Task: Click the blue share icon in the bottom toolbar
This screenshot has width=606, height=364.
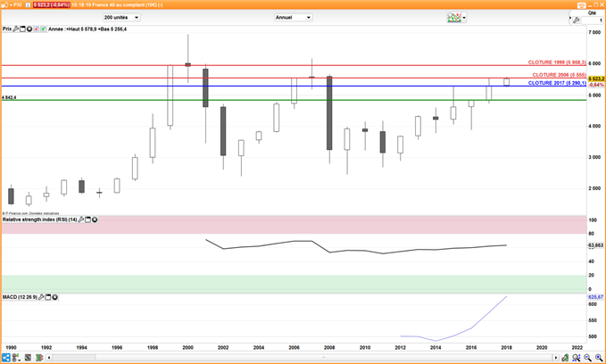Action: pos(5,358)
